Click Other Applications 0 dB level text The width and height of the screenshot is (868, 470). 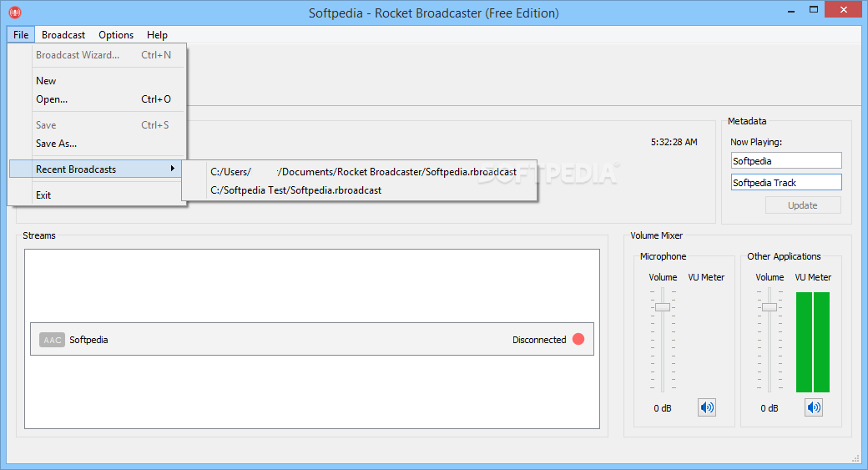tap(769, 408)
